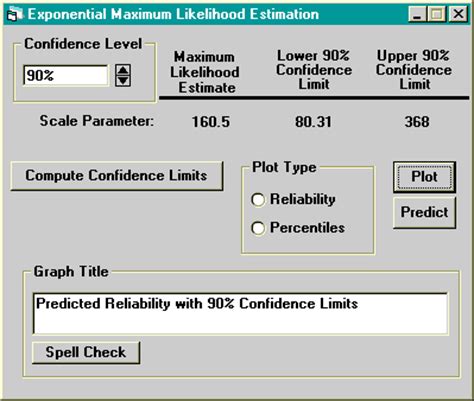Viewport: 474px width, 401px height.
Task: Click the 90% confidence level field
Action: tap(66, 76)
